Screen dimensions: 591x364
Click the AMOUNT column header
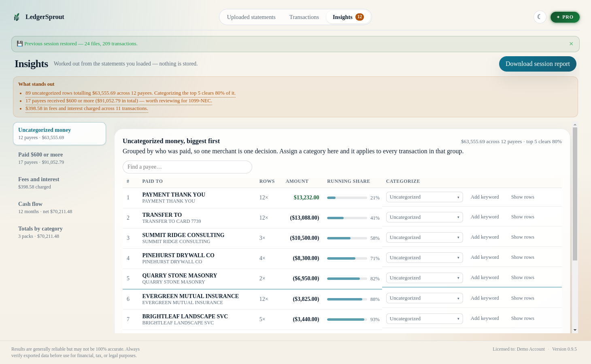[x=297, y=181]
